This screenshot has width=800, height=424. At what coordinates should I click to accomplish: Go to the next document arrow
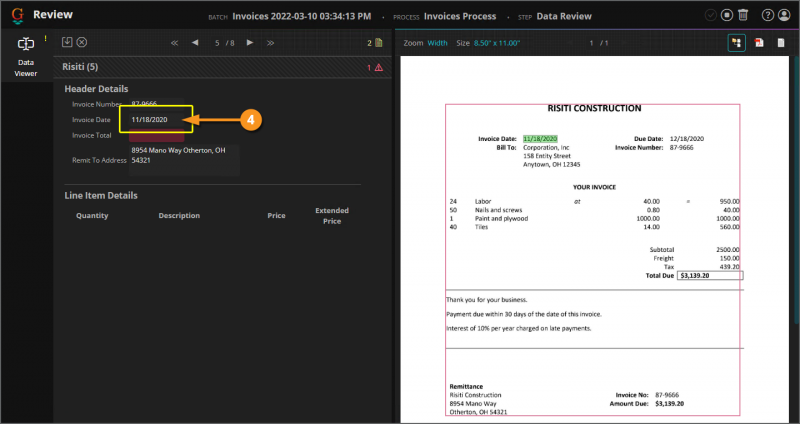point(250,43)
